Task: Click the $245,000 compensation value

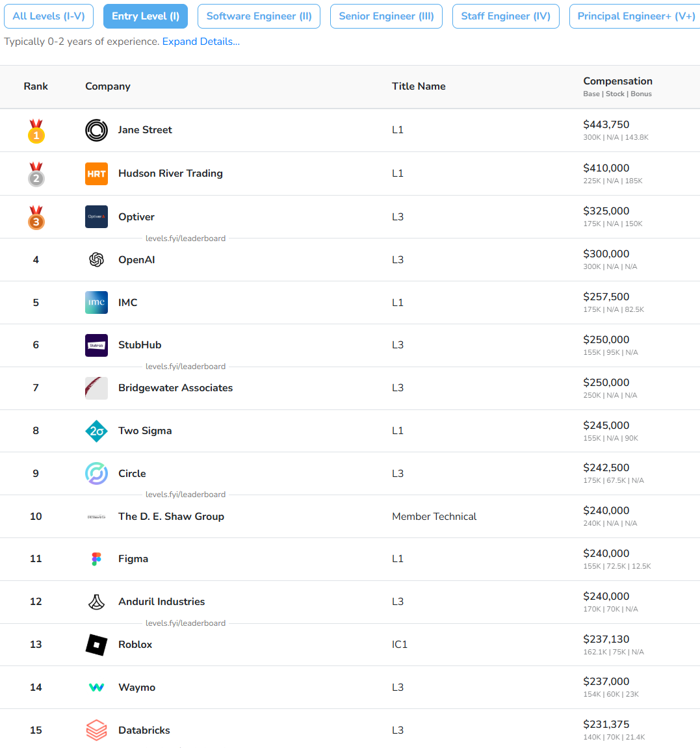Action: coord(606,426)
